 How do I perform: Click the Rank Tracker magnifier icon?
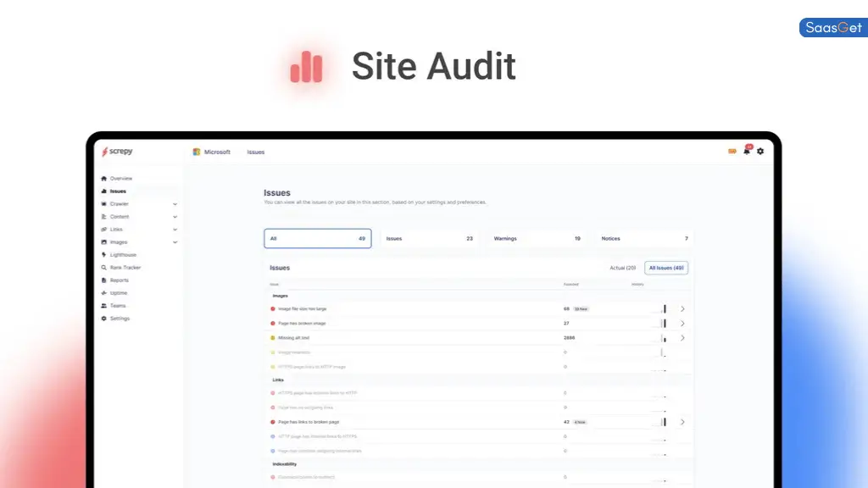103,267
